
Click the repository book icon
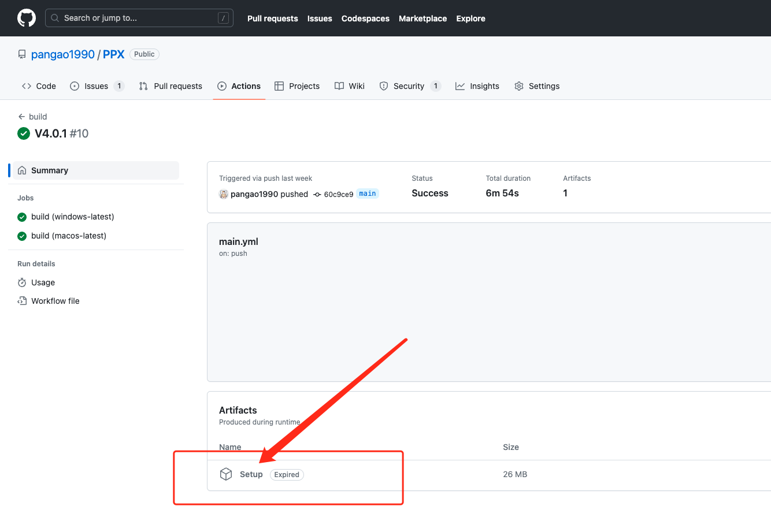point(22,54)
